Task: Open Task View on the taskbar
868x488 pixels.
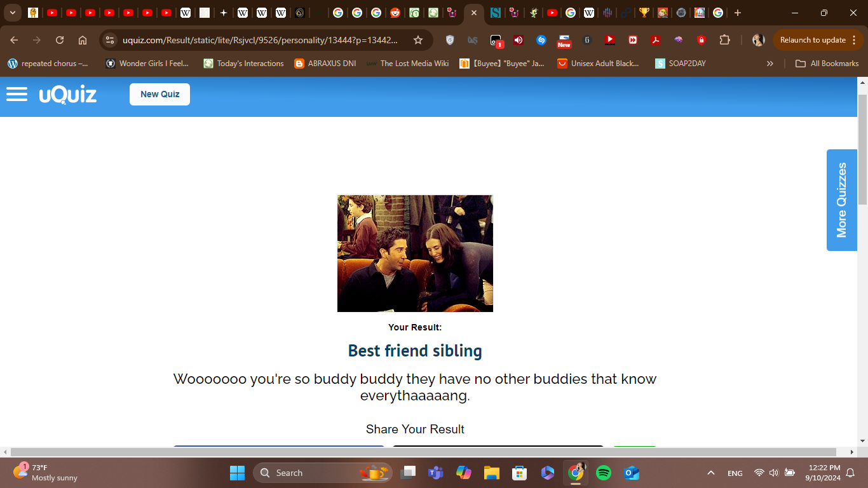Action: [408, 473]
